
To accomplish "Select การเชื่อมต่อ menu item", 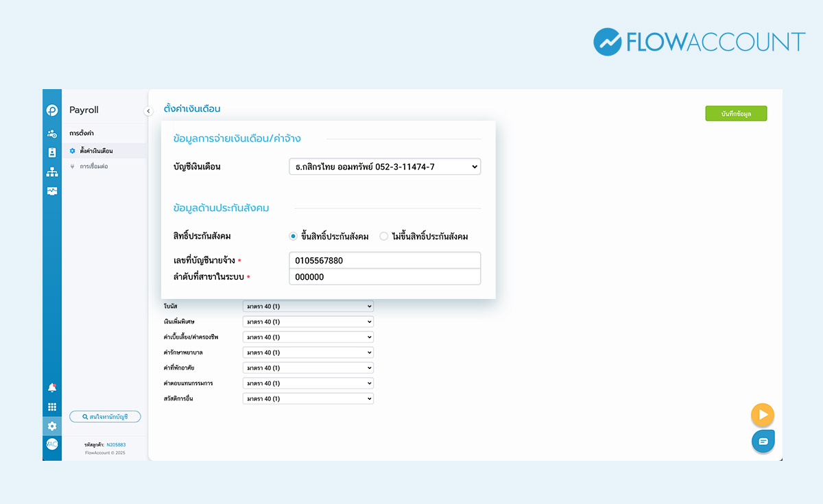I will [93, 167].
